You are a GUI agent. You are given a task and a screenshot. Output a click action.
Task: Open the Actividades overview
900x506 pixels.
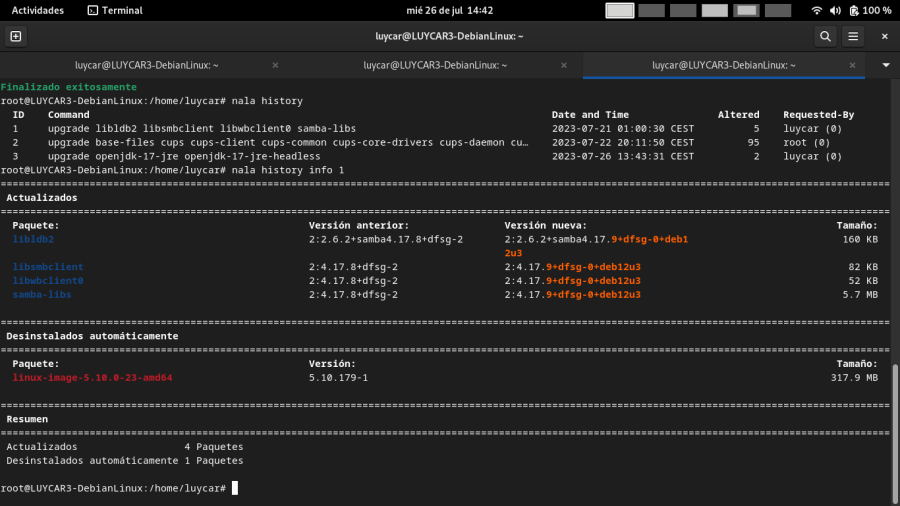coord(38,10)
